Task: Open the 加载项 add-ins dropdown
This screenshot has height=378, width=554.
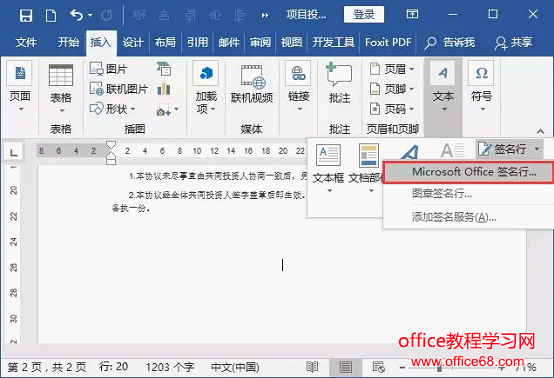Action: click(206, 88)
